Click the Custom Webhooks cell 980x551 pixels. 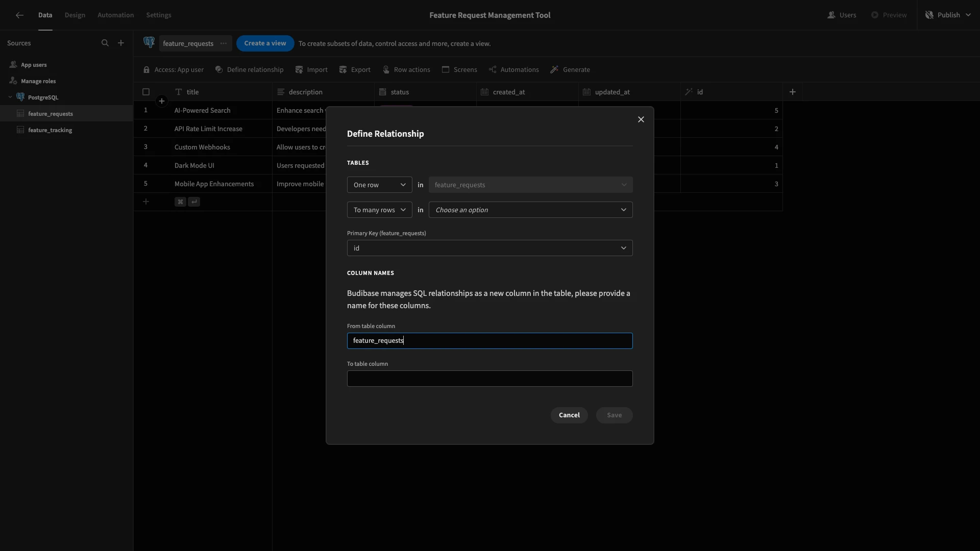(221, 147)
